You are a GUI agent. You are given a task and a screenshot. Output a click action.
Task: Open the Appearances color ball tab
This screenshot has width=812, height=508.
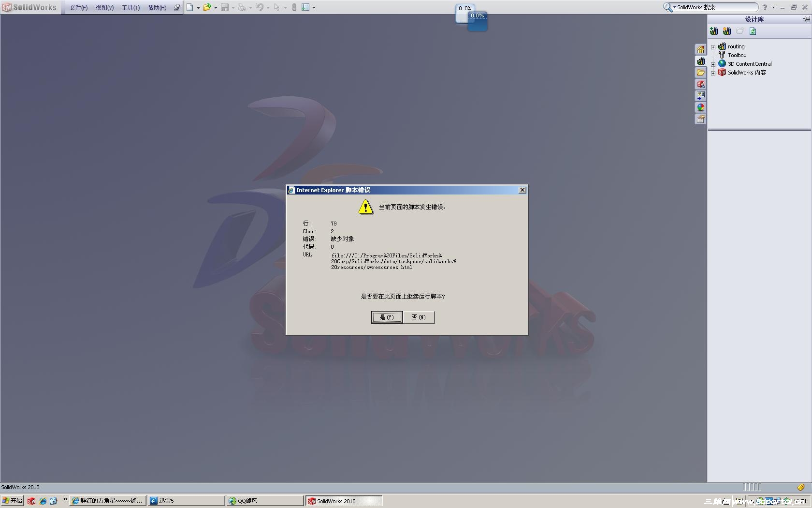pyautogui.click(x=701, y=107)
